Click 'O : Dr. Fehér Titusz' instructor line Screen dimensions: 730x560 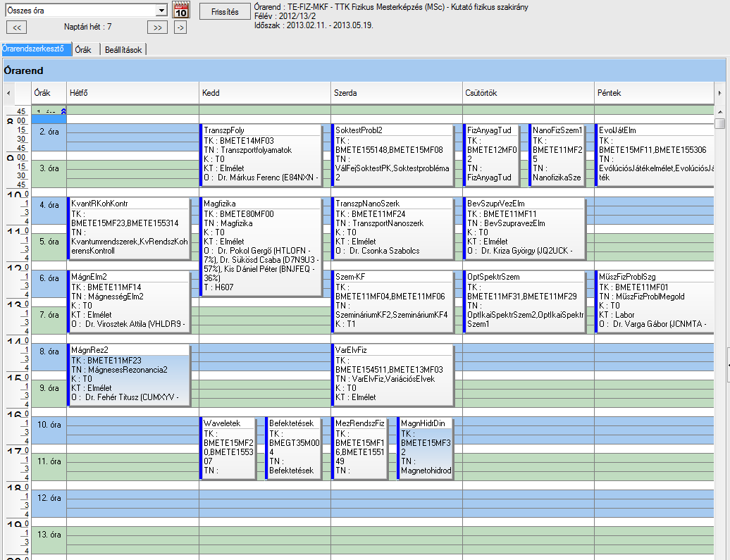pyautogui.click(x=125, y=397)
